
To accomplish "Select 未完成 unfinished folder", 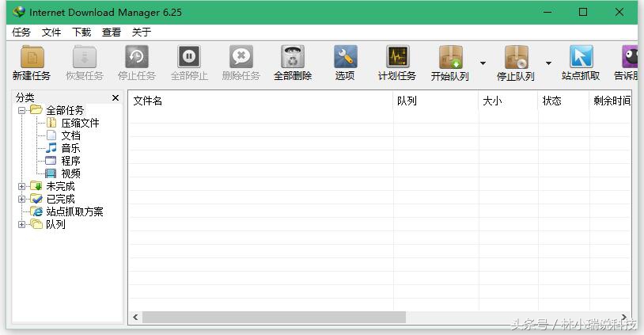I will [x=60, y=186].
